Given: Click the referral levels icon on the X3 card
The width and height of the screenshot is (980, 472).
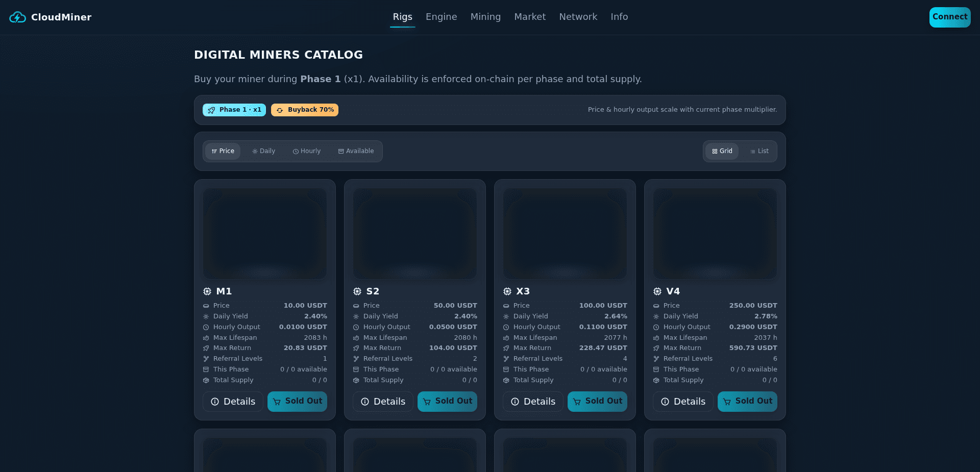Looking at the screenshot, I should pyautogui.click(x=505, y=358).
